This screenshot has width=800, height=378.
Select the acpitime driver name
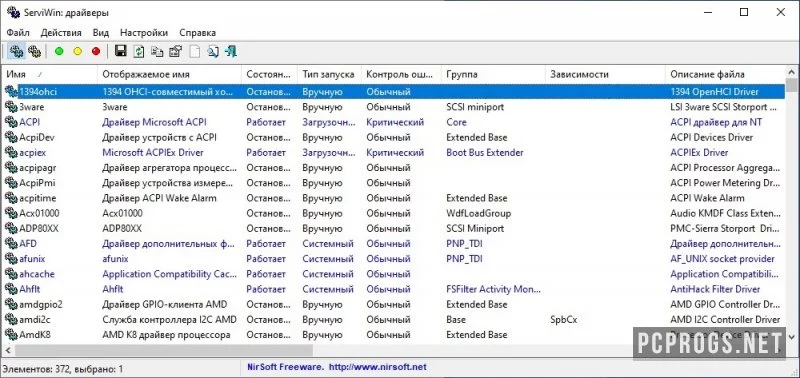(x=38, y=198)
